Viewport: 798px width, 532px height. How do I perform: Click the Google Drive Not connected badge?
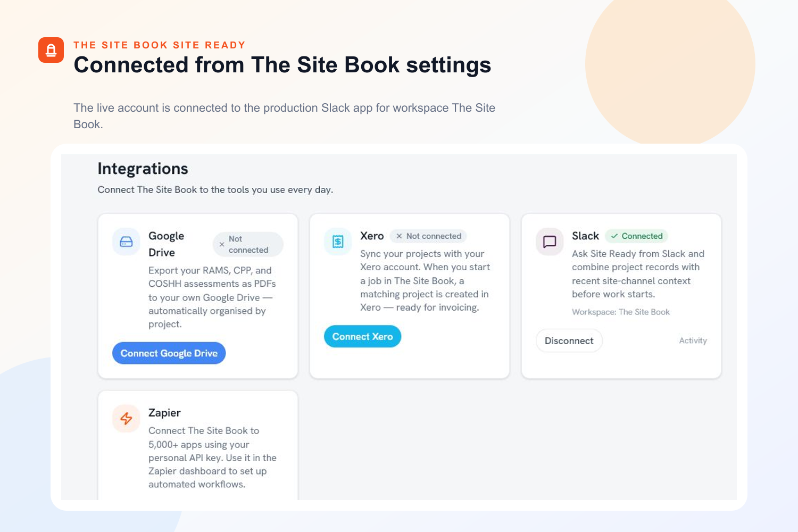248,245
